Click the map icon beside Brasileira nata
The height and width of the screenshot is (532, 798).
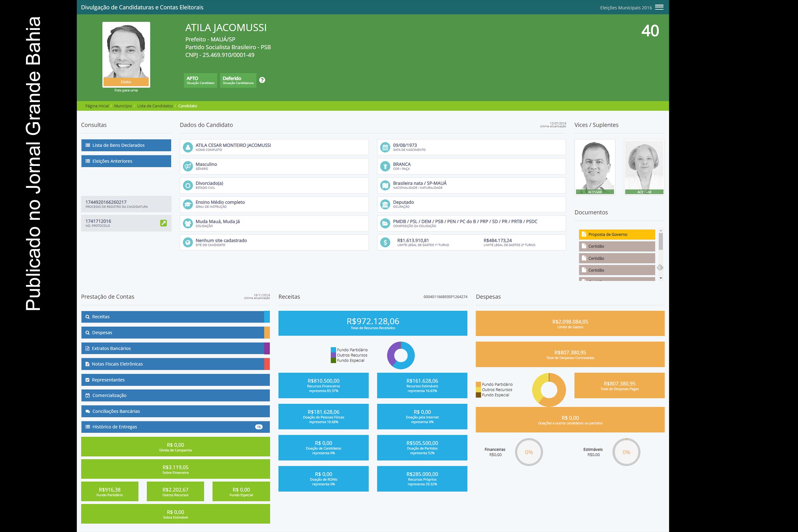(385, 185)
